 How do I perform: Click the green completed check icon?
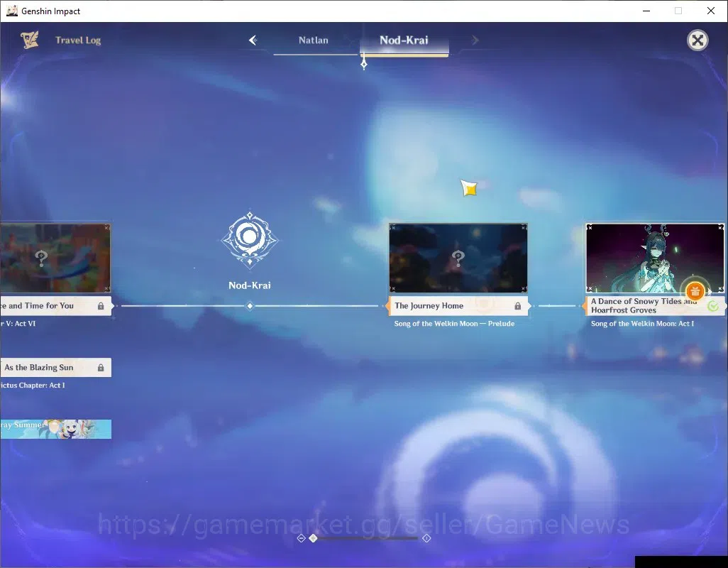click(x=713, y=306)
